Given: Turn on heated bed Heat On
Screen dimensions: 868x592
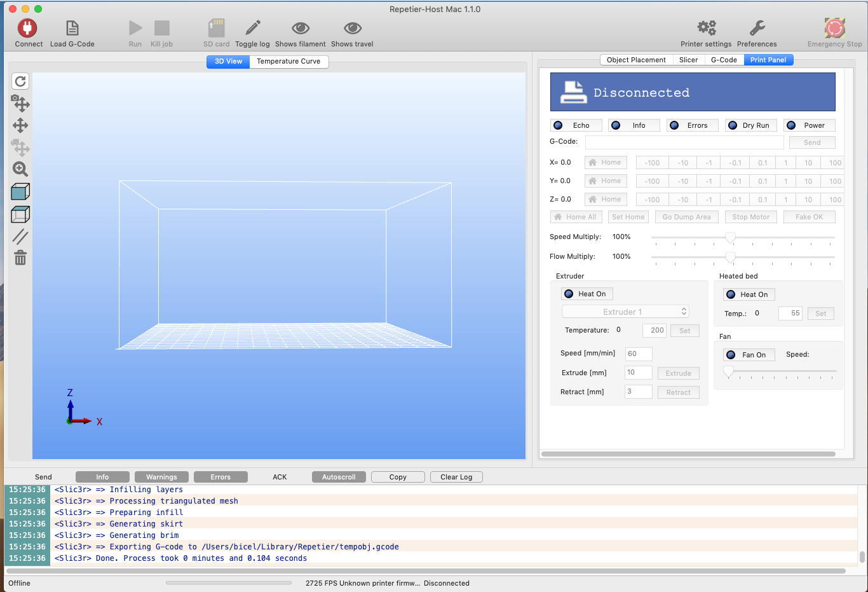Looking at the screenshot, I should click(x=749, y=294).
